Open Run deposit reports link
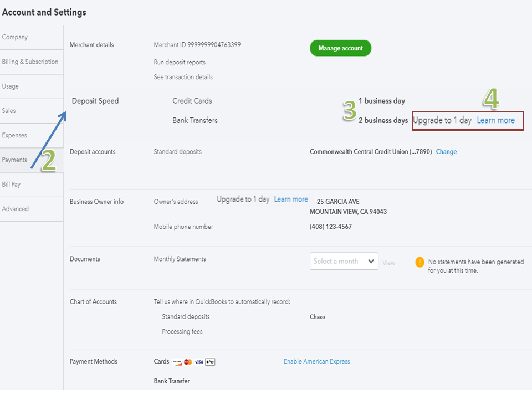Image resolution: width=532 pixels, height=399 pixels. pos(180,62)
